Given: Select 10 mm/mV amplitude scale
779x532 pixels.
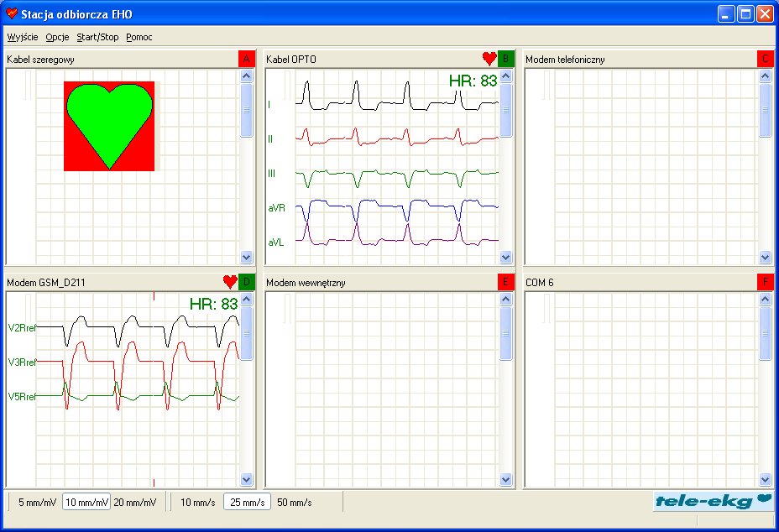Looking at the screenshot, I should click(x=86, y=502).
